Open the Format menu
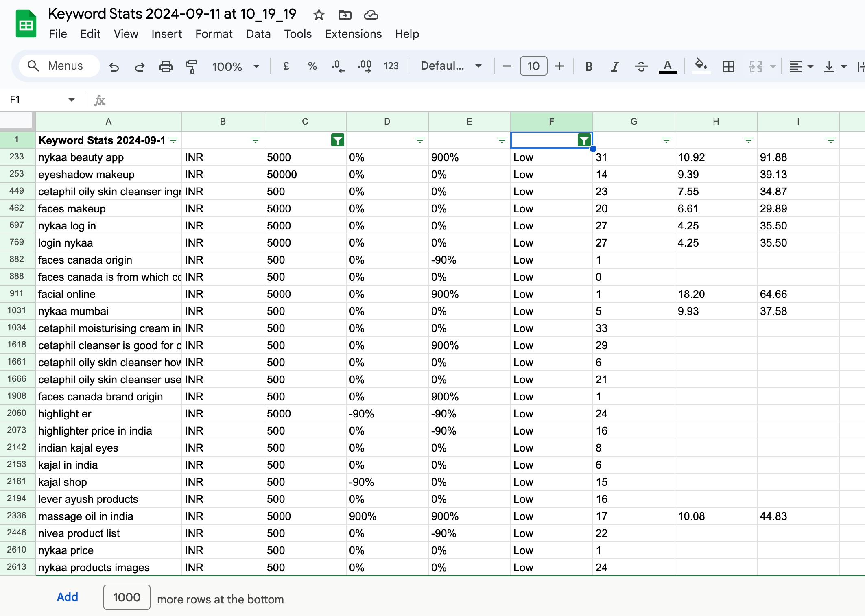The image size is (865, 616). click(214, 34)
